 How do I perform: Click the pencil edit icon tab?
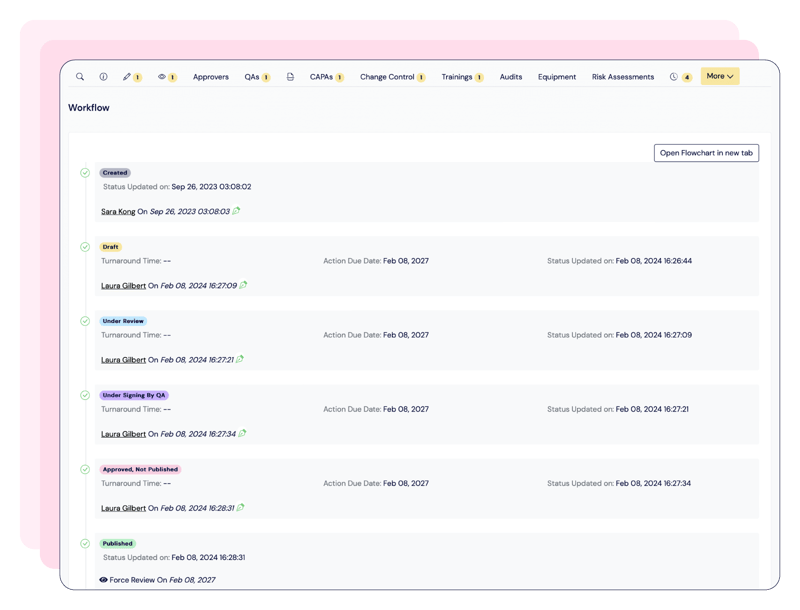127,77
